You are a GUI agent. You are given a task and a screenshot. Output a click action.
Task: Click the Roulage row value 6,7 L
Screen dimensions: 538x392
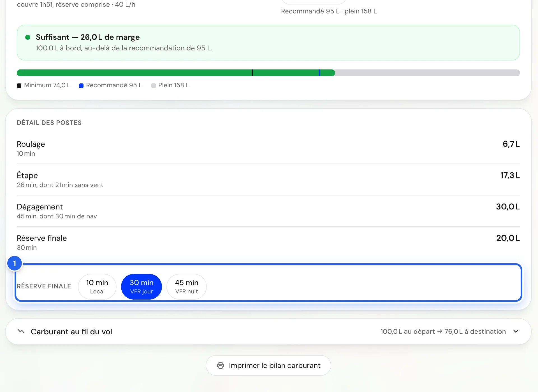[x=511, y=144]
